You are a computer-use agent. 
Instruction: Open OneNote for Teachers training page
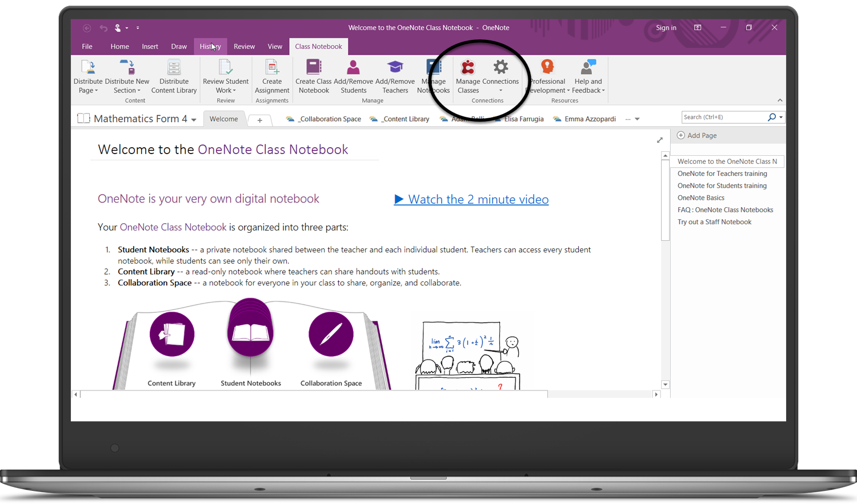[x=722, y=174]
